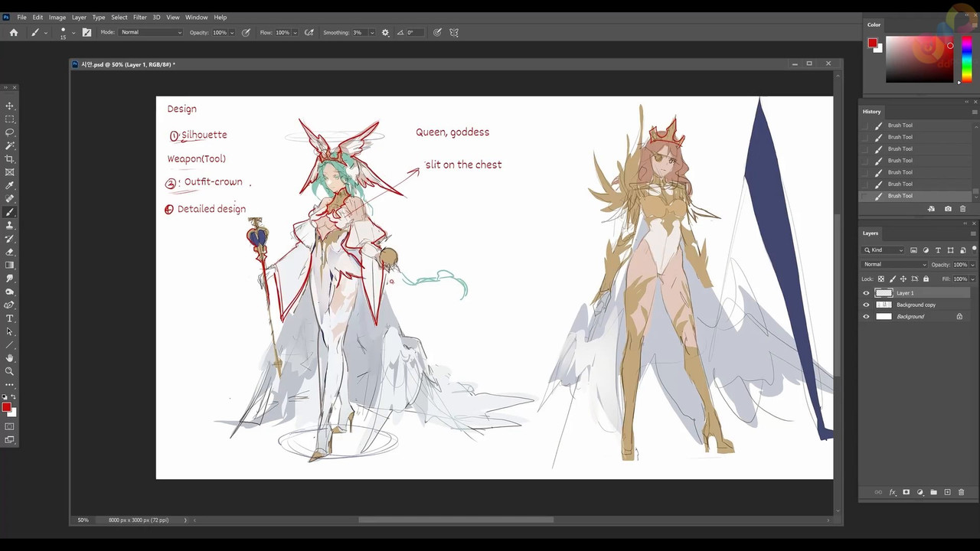Select the Move tool
The height and width of the screenshot is (551, 980).
click(9, 106)
